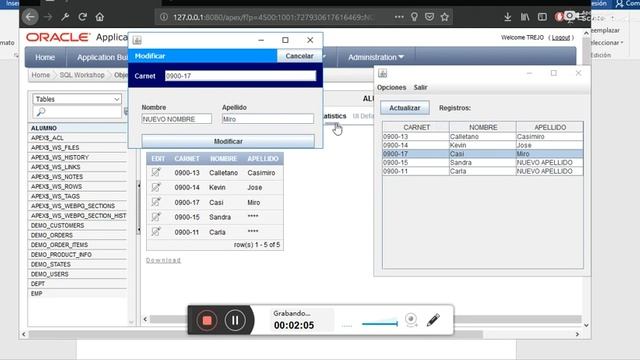Save page to Pocket icon
This screenshot has width=640, height=360.
[x=429, y=17]
